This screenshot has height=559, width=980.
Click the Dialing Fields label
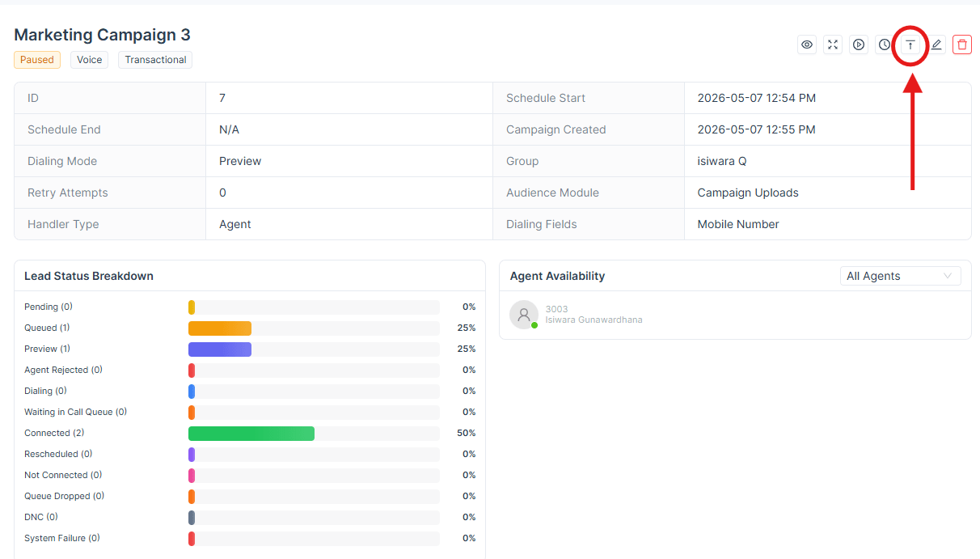coord(542,224)
